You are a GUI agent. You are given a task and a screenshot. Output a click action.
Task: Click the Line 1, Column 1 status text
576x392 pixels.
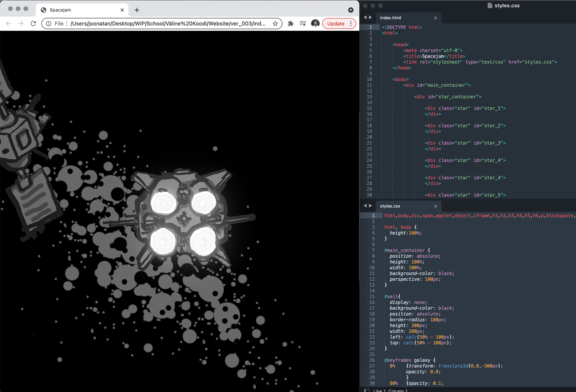(x=391, y=390)
